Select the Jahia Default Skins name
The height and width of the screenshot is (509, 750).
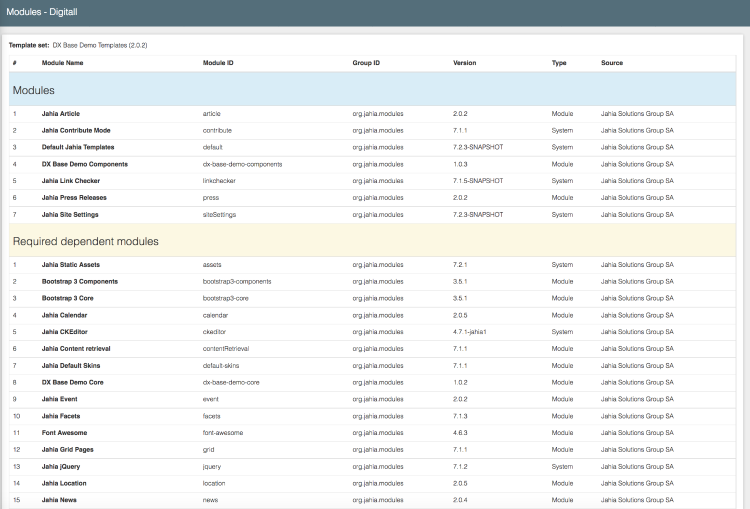71,365
